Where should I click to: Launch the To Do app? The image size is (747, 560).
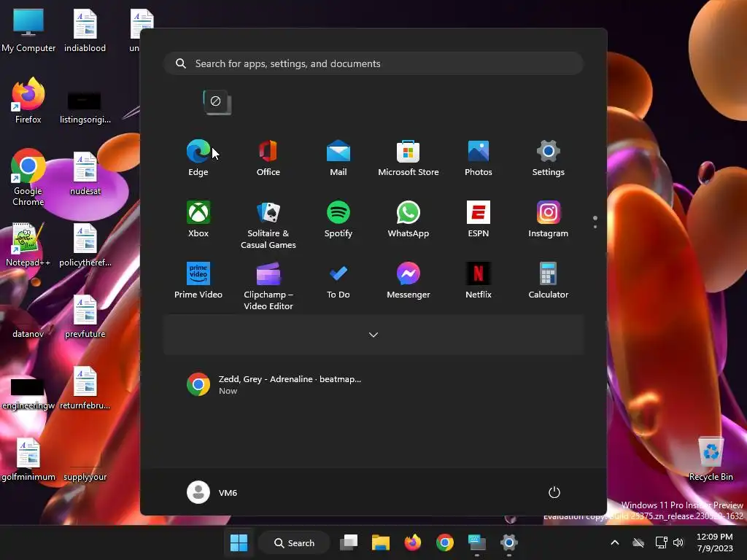coord(338,280)
